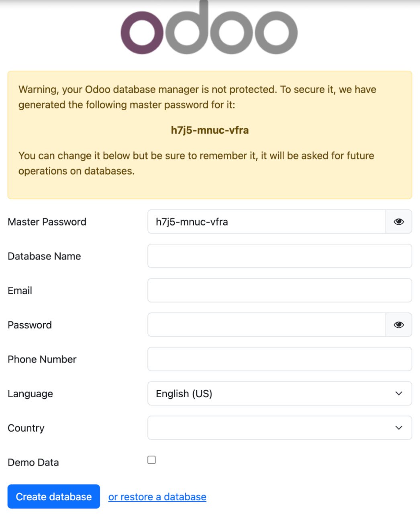Click the Demo Data label
This screenshot has width=420, height=514.
[x=33, y=463]
